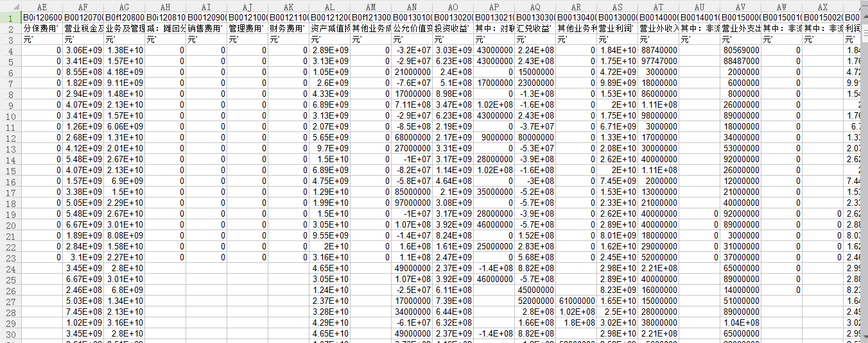Screen dimensions: 868x343
Task: Select row header 24
Action: click(x=11, y=268)
